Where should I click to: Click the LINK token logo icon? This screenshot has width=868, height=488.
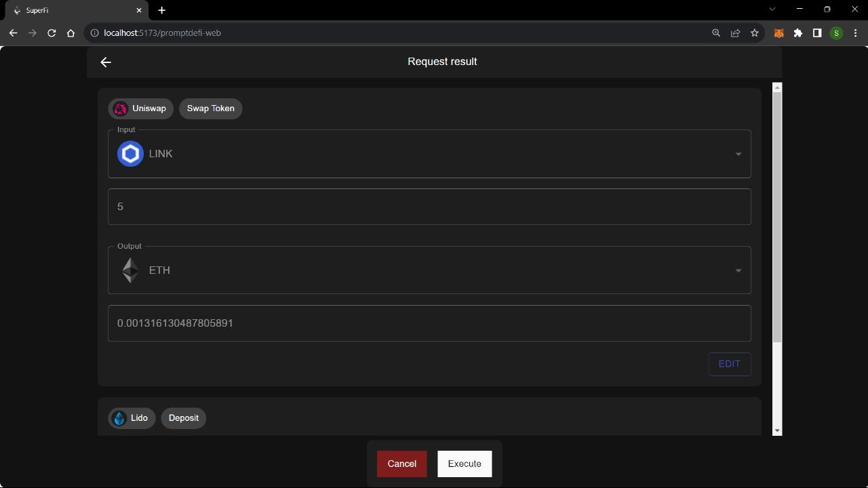point(130,154)
